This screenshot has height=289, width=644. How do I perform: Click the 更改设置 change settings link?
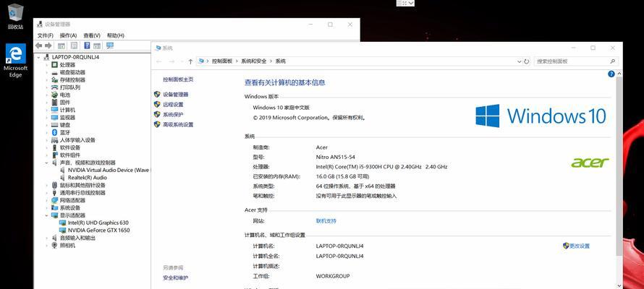coord(580,246)
